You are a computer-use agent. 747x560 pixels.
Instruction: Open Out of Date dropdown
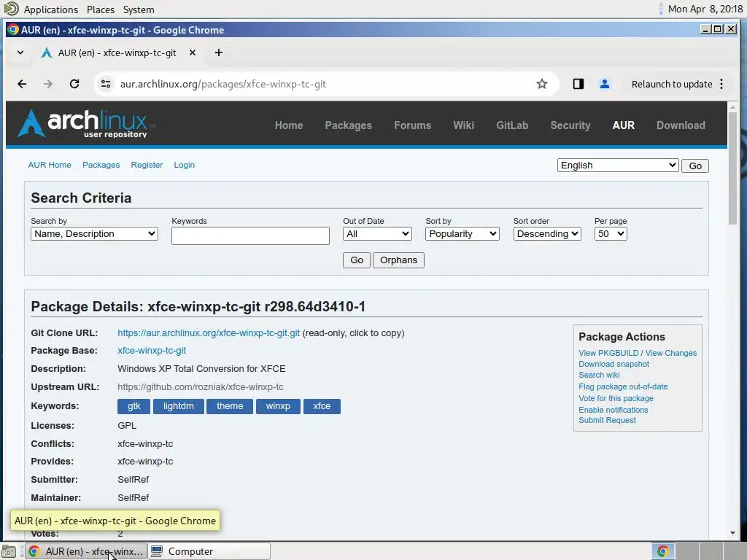pyautogui.click(x=377, y=234)
